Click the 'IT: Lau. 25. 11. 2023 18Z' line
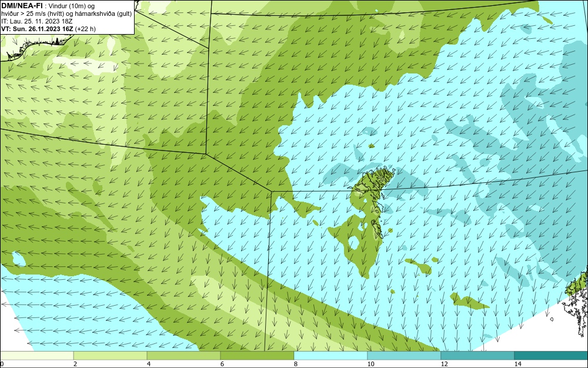The width and height of the screenshot is (588, 368). tap(36, 21)
